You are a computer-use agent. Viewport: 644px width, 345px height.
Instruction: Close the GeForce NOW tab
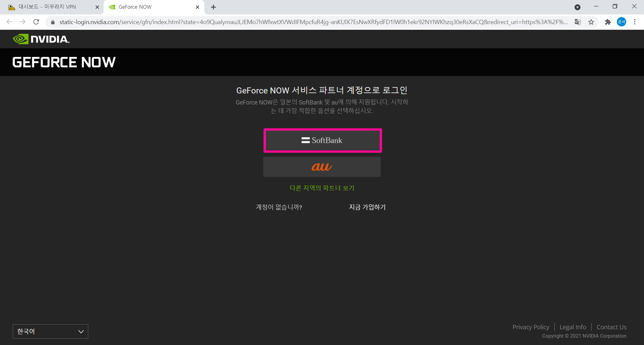(x=198, y=7)
